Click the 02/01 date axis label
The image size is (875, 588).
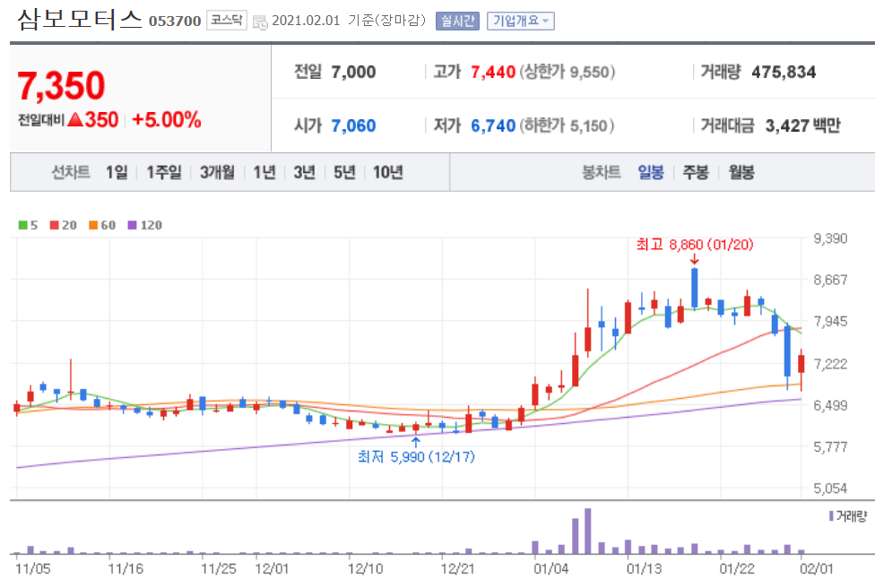pyautogui.click(x=817, y=569)
